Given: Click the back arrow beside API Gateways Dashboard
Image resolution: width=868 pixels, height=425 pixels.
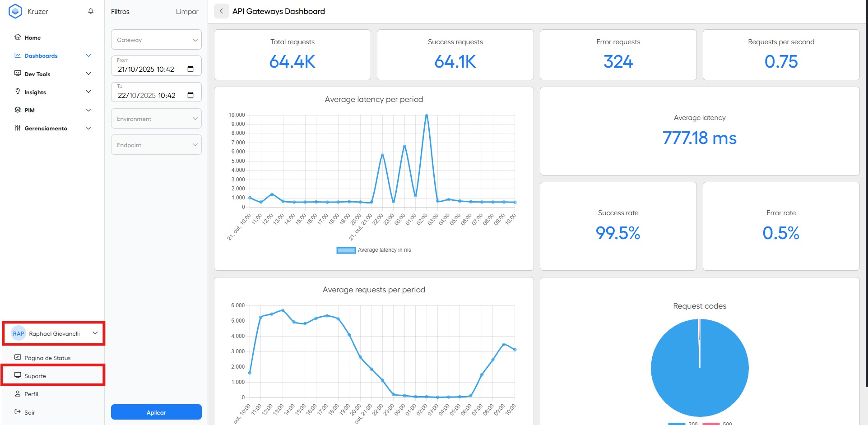Looking at the screenshot, I should tap(221, 11).
